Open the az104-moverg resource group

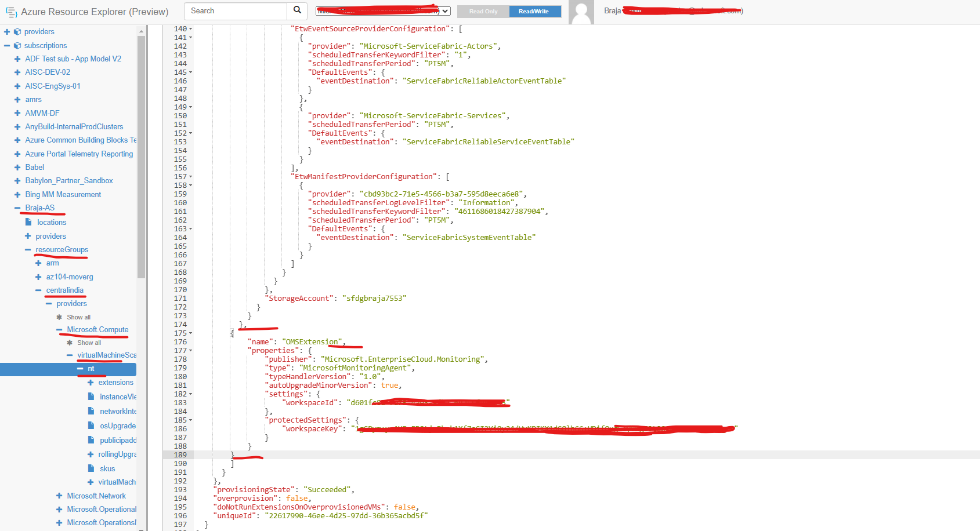click(70, 277)
